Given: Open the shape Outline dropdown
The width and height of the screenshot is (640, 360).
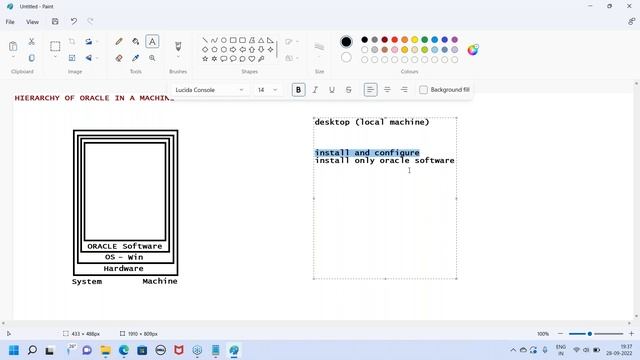Looking at the screenshot, I should click(292, 42).
